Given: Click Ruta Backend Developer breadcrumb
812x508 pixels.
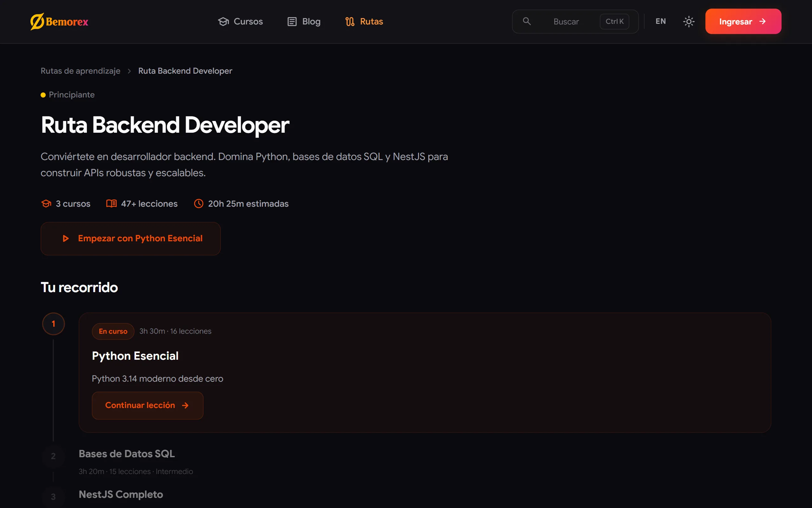Looking at the screenshot, I should pyautogui.click(x=185, y=71).
